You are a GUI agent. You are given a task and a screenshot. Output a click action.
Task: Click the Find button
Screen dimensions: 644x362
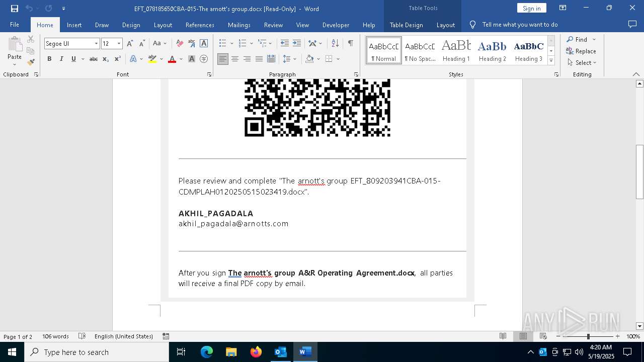pyautogui.click(x=577, y=39)
